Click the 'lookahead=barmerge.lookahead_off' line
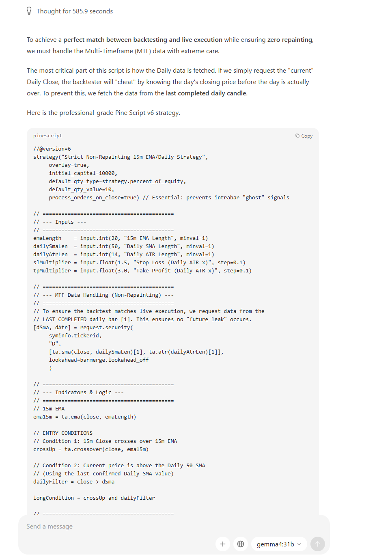392x559 pixels. 99,360
